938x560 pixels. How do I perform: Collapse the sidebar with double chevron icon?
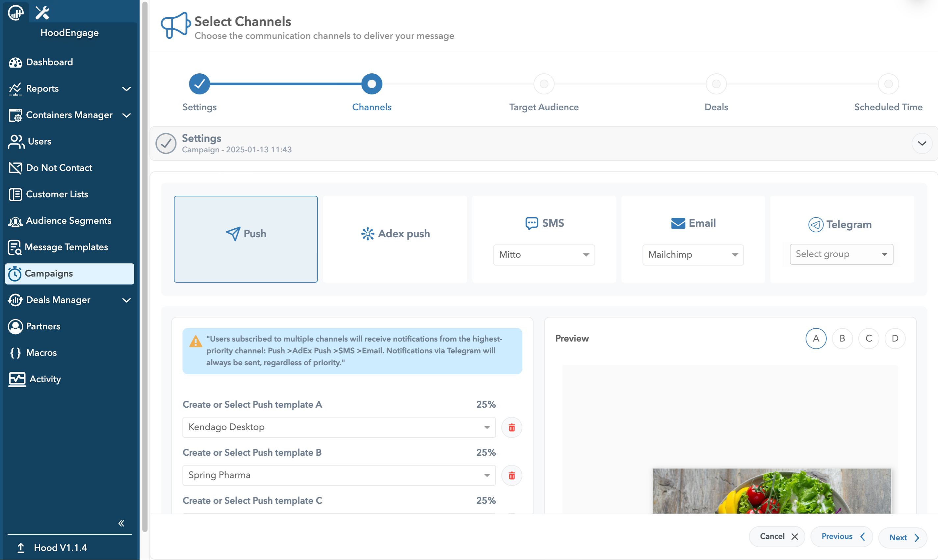[121, 523]
